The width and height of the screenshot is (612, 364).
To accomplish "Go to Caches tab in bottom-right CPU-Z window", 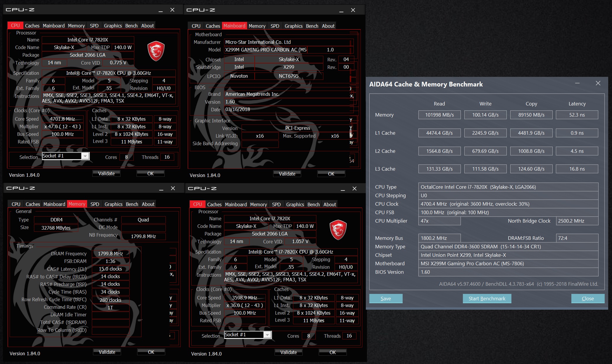I will coord(214,204).
